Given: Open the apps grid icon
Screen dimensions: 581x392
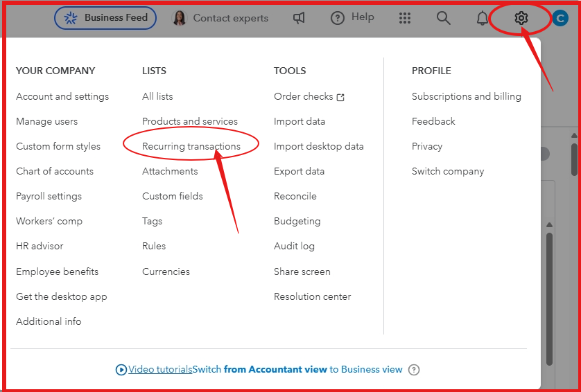Looking at the screenshot, I should coord(405,18).
